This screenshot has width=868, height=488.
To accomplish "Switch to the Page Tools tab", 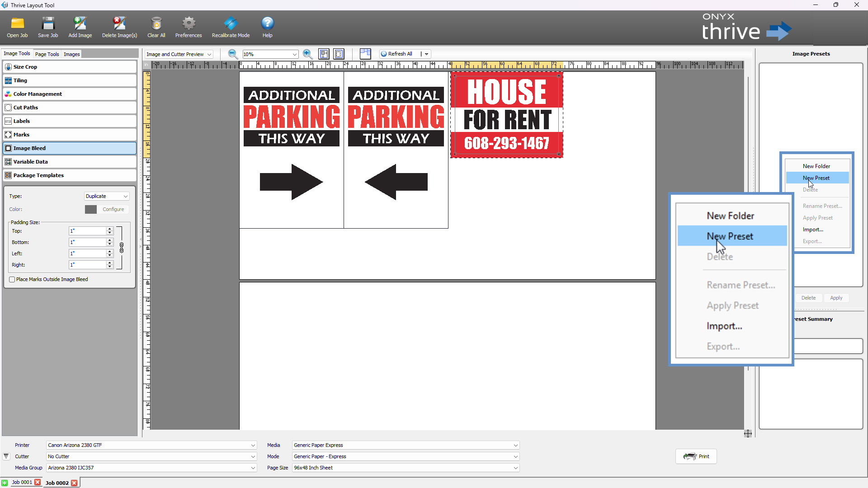I will click(47, 54).
